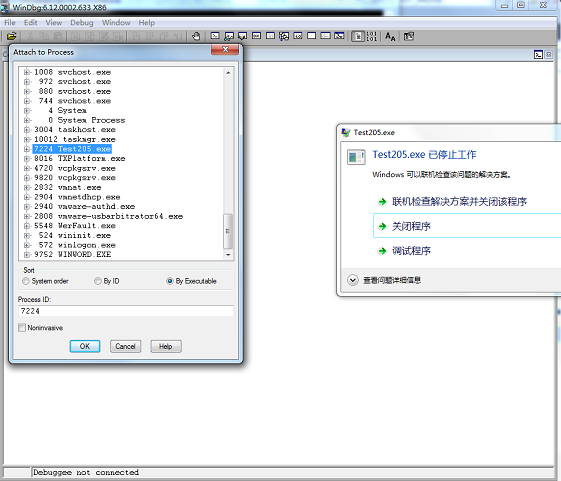Open the Registers window icon

pyautogui.click(x=257, y=36)
